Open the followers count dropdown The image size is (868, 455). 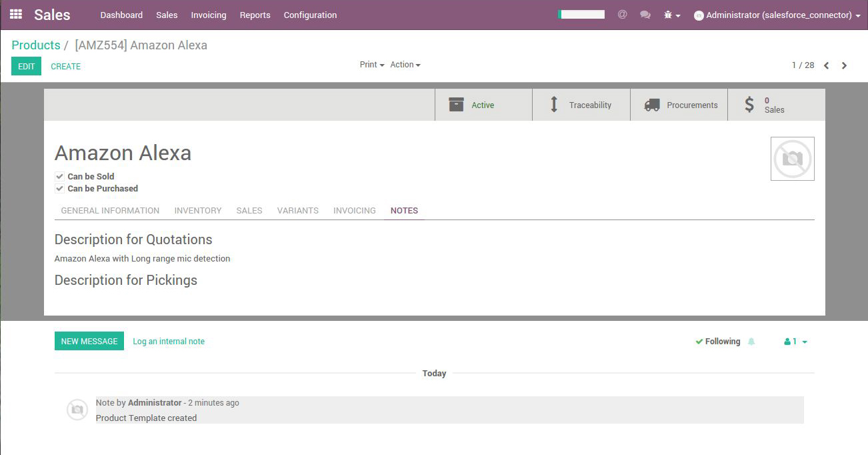(x=795, y=342)
